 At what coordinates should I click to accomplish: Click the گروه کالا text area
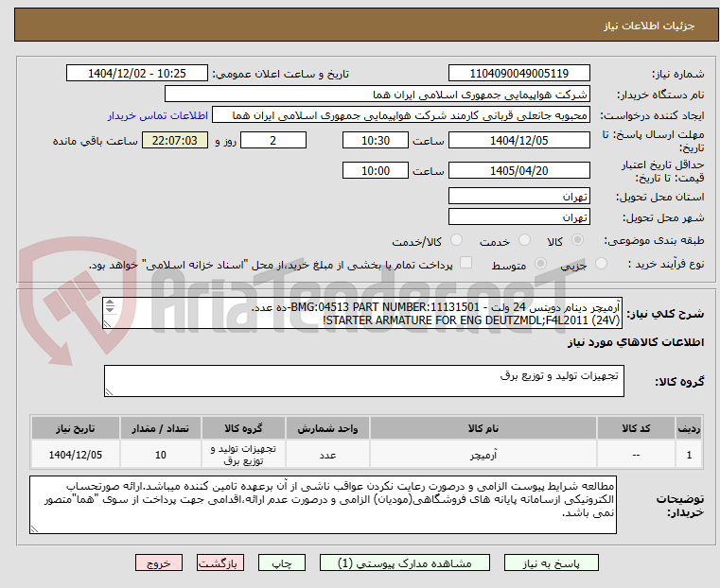(x=363, y=381)
